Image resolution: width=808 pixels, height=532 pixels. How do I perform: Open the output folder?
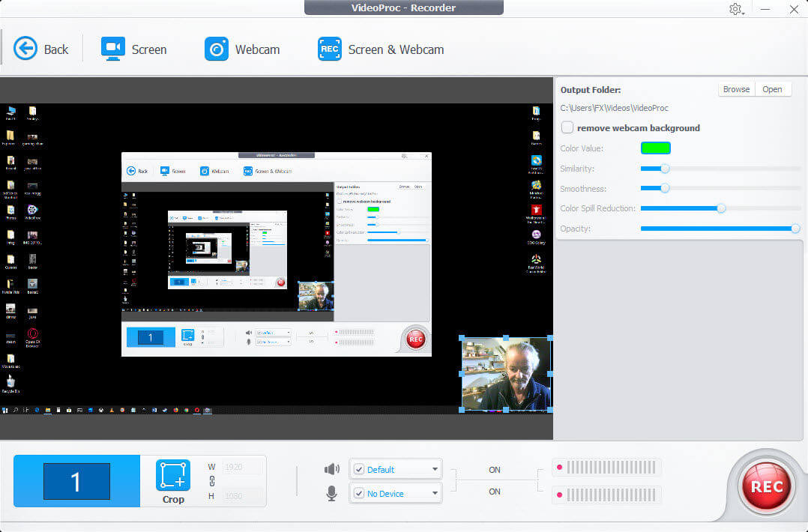[773, 89]
